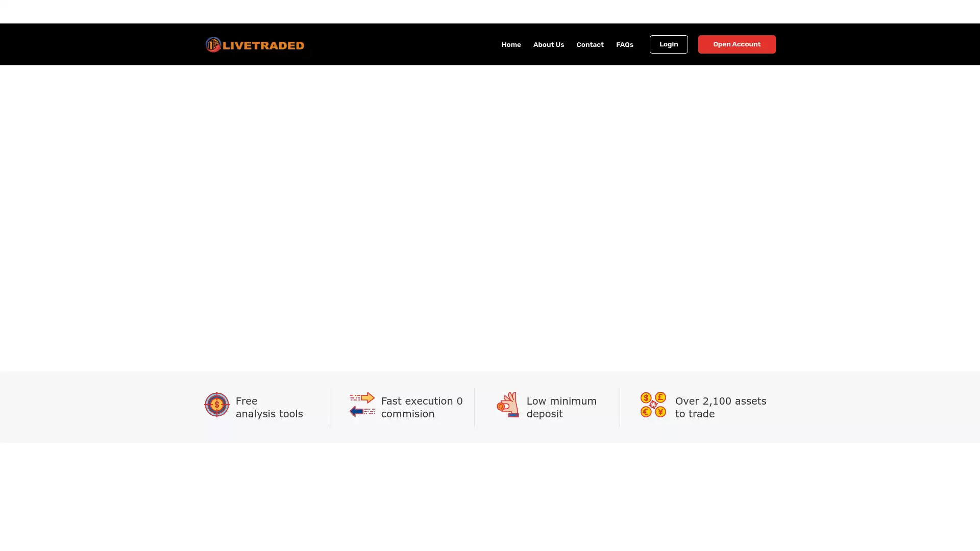The width and height of the screenshot is (980, 551).
Task: Click the Free analysis tools text
Action: tap(269, 407)
